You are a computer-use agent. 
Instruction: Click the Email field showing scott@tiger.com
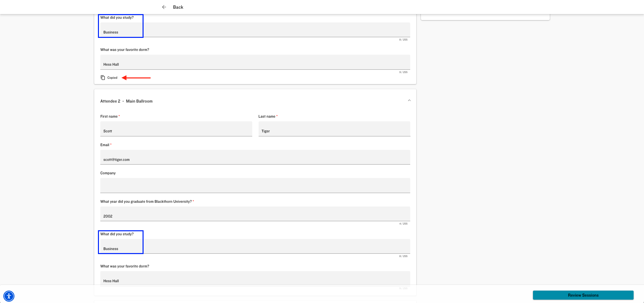coord(255,157)
